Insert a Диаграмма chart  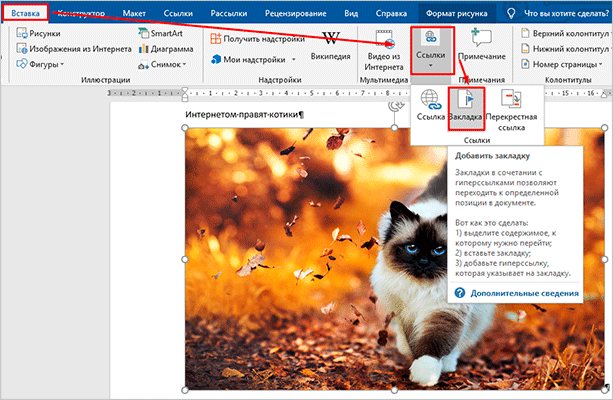click(x=166, y=49)
